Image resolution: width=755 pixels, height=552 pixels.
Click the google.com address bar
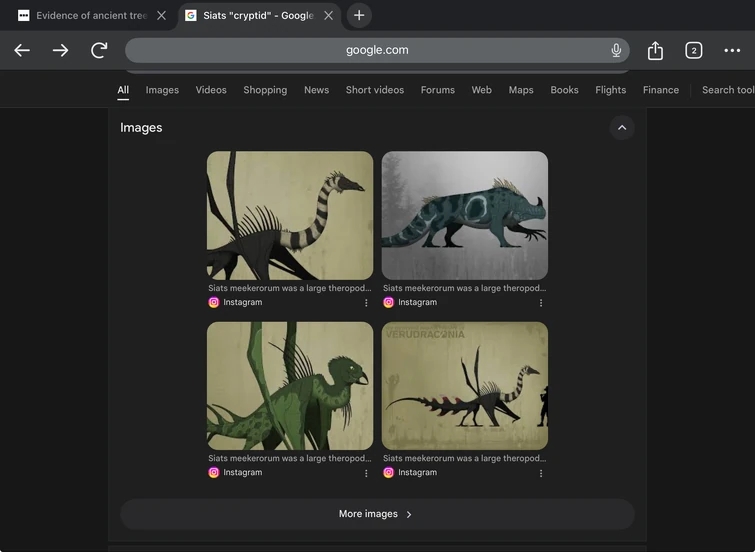tap(376, 50)
